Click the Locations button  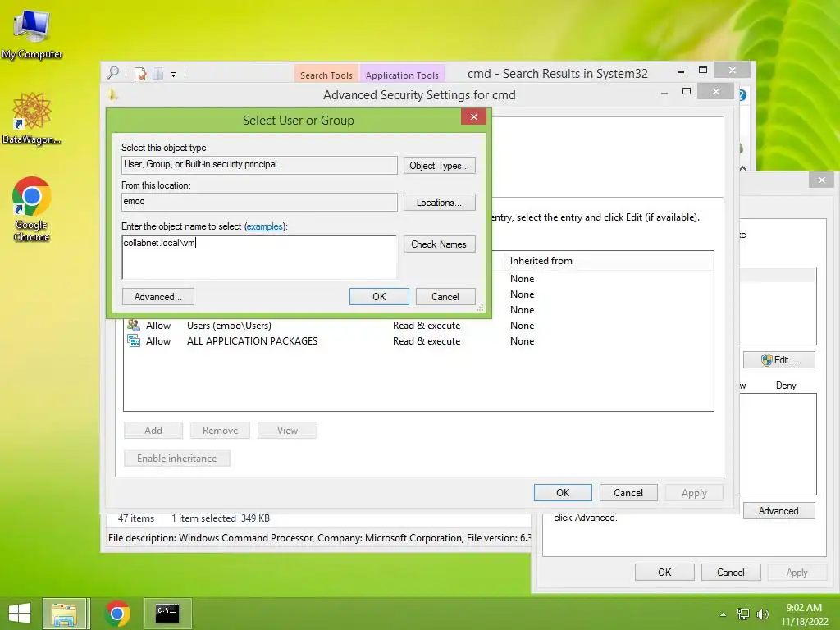click(x=440, y=203)
